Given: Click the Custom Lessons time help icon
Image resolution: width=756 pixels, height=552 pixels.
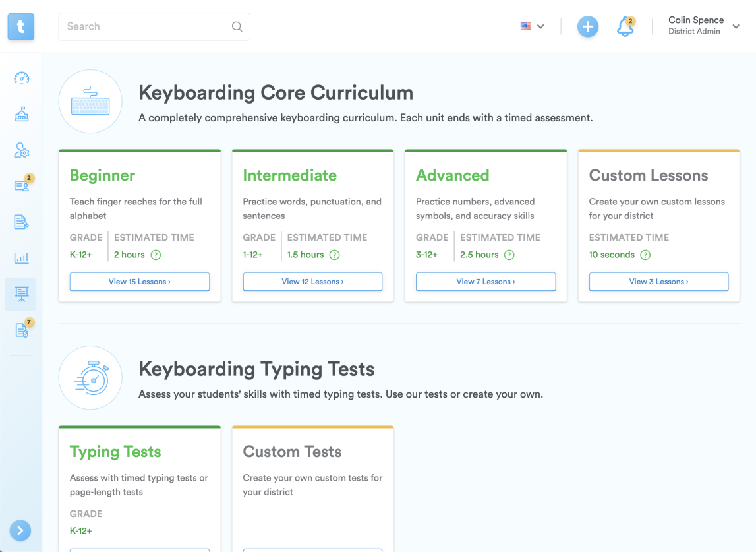Looking at the screenshot, I should coord(645,255).
